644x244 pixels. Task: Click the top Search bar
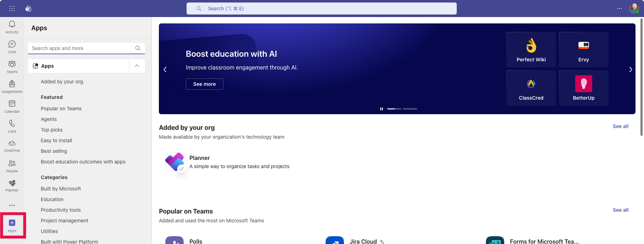(x=322, y=9)
